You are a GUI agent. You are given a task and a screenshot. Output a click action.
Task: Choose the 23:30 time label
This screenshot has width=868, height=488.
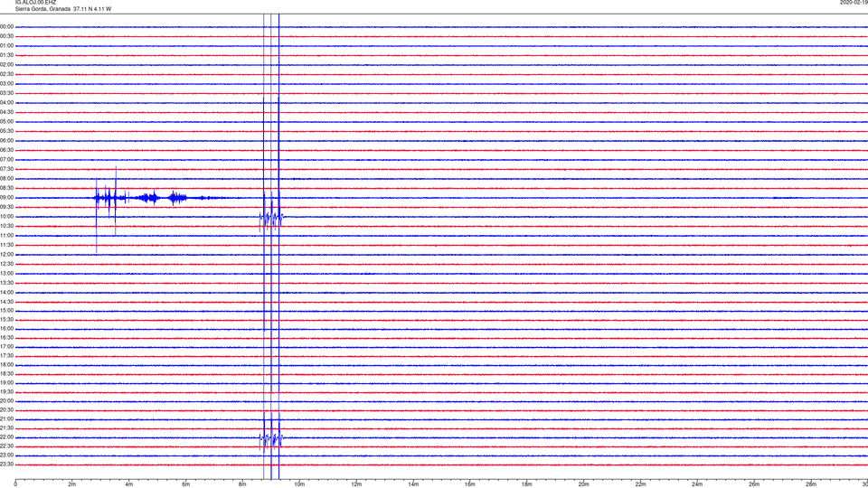[6, 465]
